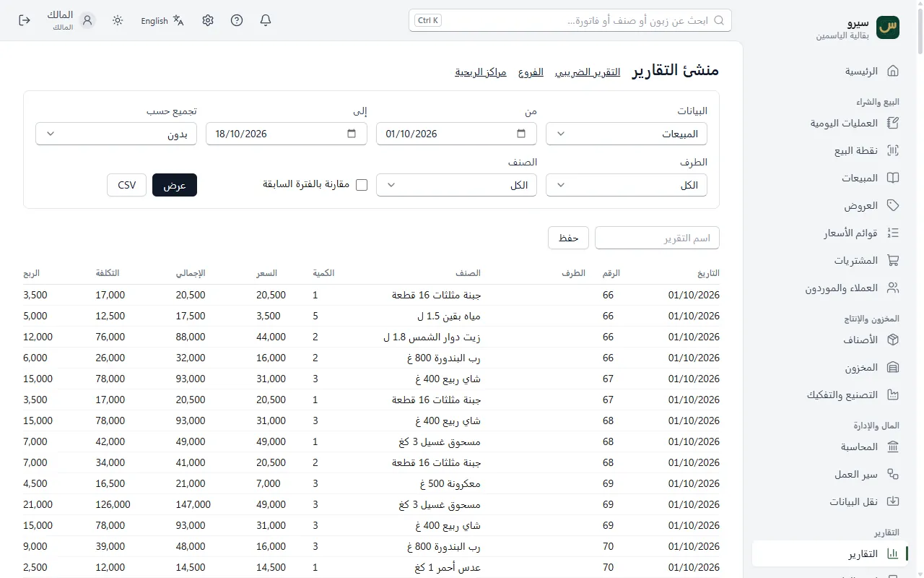The height and width of the screenshot is (578, 924).
Task: Go to الفروع tab link
Action: [531, 72]
